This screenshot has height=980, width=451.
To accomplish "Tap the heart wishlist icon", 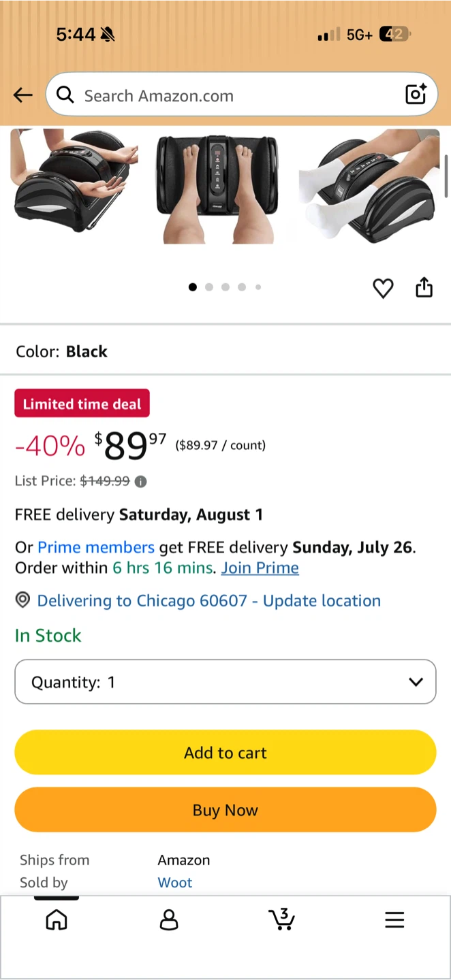I will coord(383,289).
